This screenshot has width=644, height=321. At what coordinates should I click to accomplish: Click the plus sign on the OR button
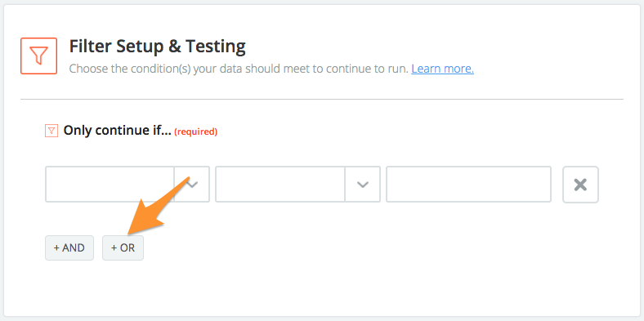point(114,248)
